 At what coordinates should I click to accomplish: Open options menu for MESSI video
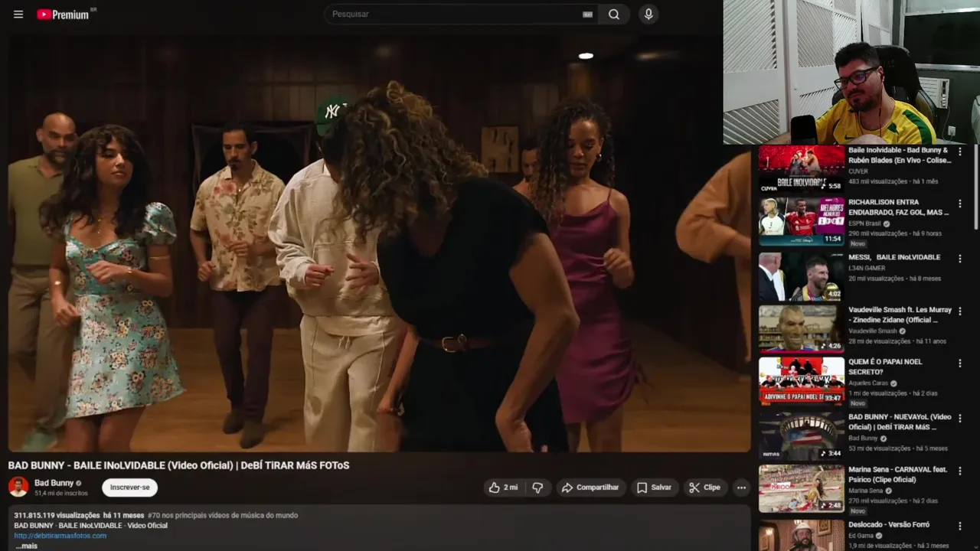coord(960,259)
